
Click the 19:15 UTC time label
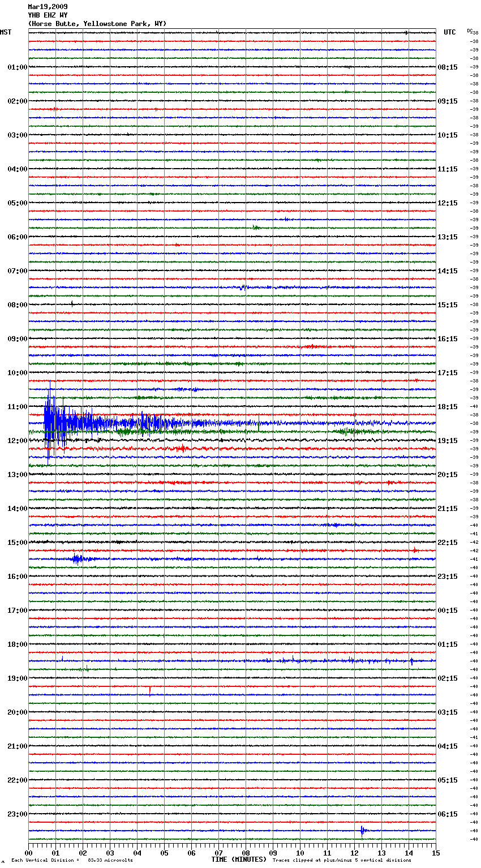pyautogui.click(x=448, y=441)
